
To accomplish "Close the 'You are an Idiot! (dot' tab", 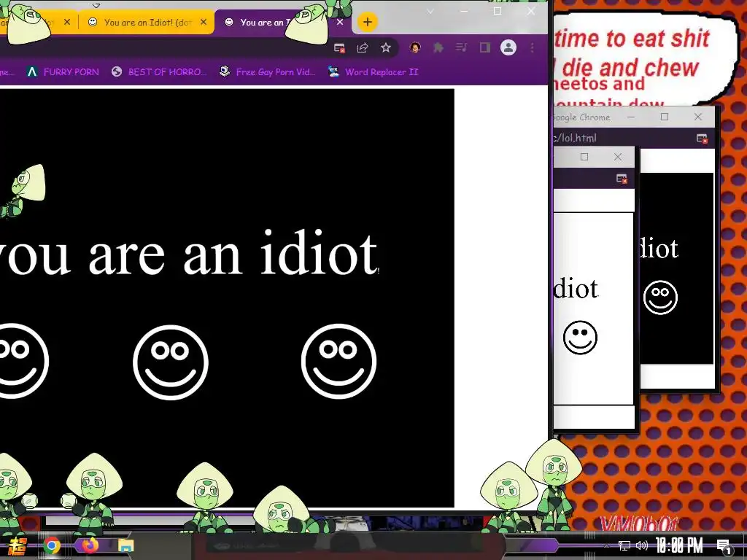I will pyautogui.click(x=204, y=22).
